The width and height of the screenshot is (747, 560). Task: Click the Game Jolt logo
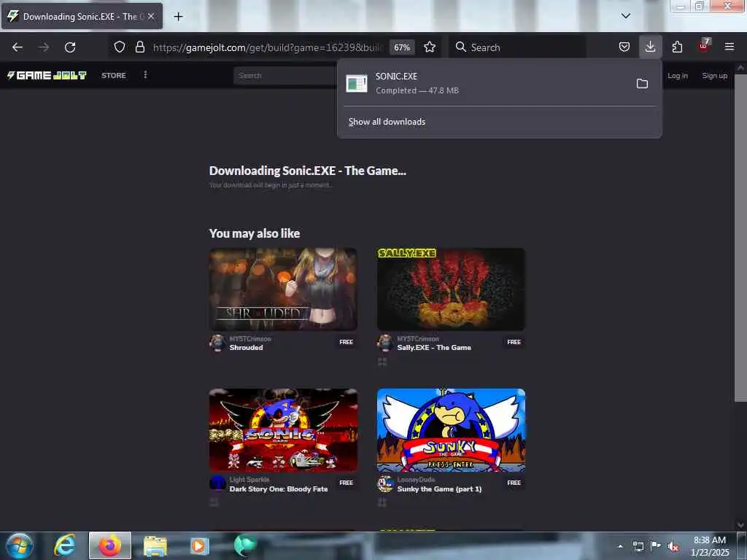[46, 75]
